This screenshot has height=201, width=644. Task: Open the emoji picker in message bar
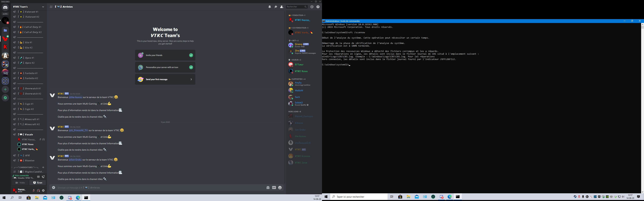[280, 188]
